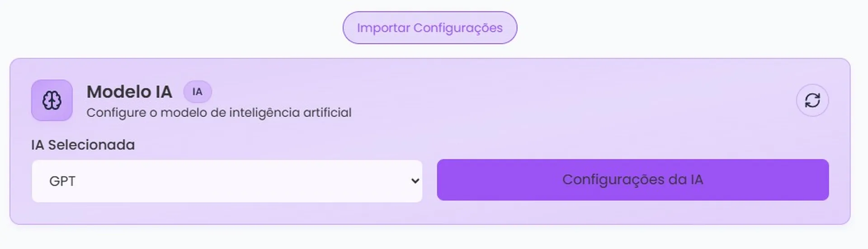Click the GPT value in the selector
This screenshot has height=249, width=868.
[62, 181]
